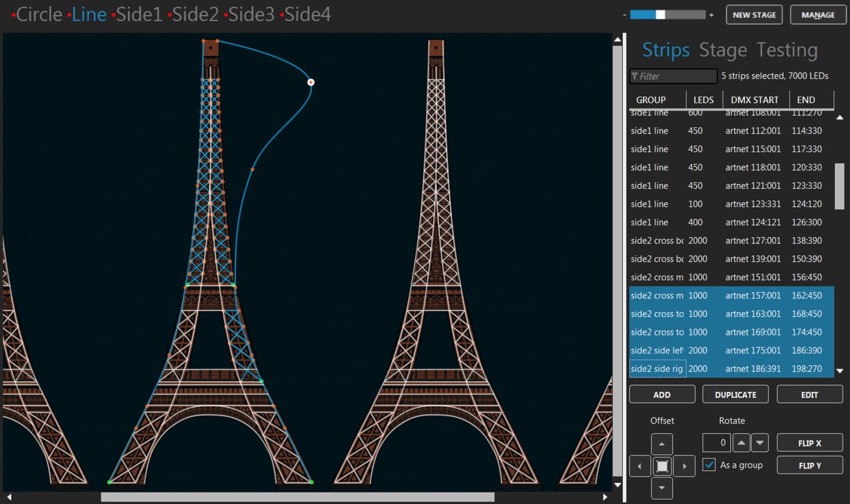
Task: Open the Side2 stage tab
Action: tap(195, 14)
